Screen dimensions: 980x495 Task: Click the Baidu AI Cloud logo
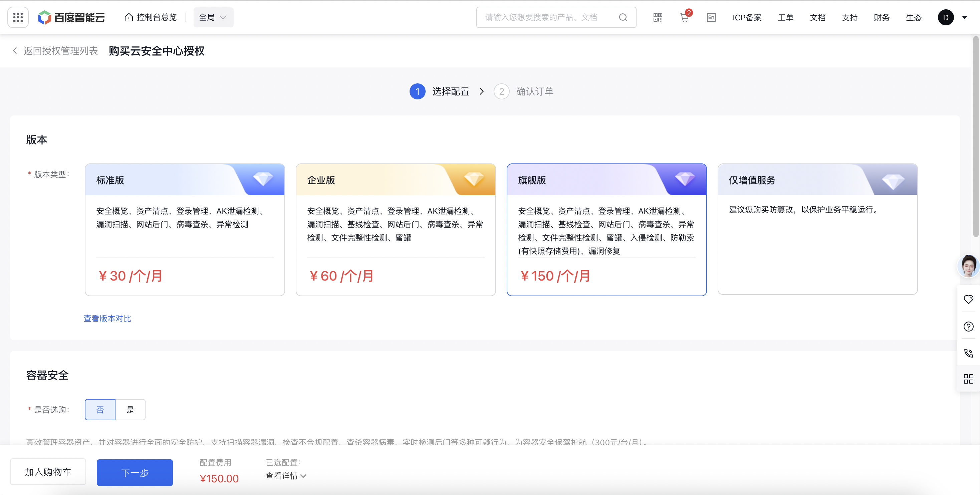71,17
